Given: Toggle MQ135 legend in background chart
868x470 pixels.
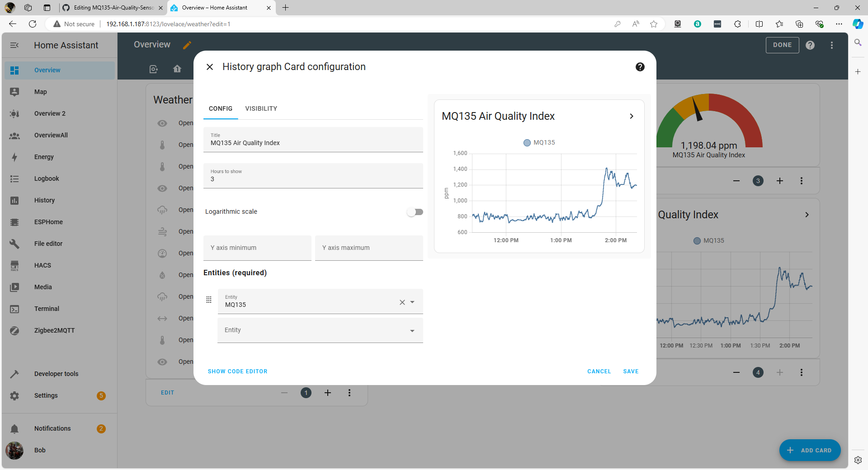Looking at the screenshot, I should [709, 240].
